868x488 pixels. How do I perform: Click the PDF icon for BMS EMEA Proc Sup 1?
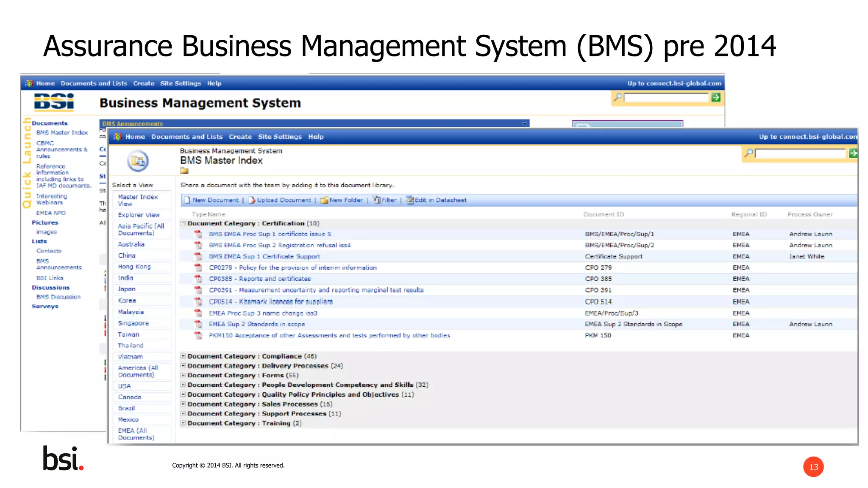click(198, 234)
